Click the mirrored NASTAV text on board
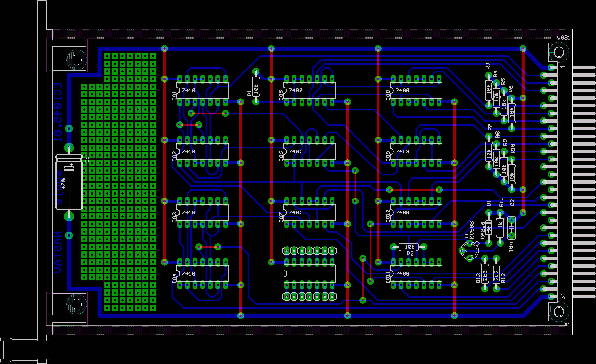This screenshot has height=364, width=596. [x=58, y=252]
